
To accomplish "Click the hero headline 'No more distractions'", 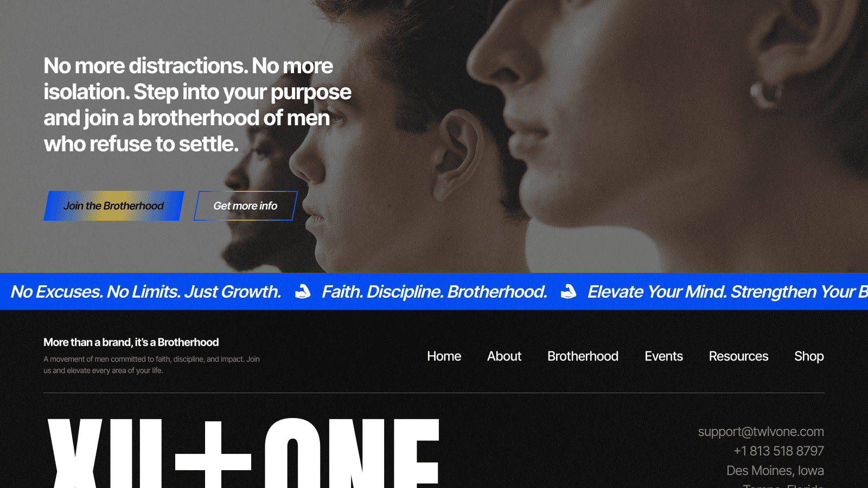I will pos(197,105).
